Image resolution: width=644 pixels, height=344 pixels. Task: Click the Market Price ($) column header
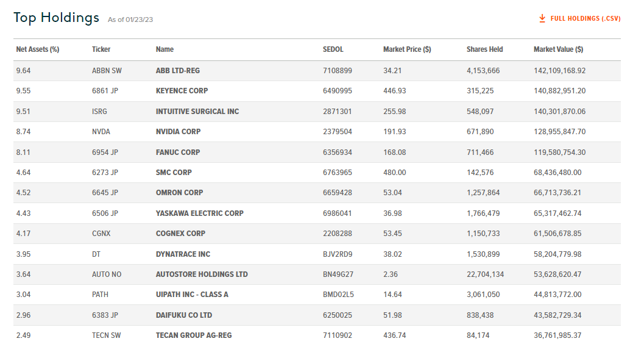[407, 49]
